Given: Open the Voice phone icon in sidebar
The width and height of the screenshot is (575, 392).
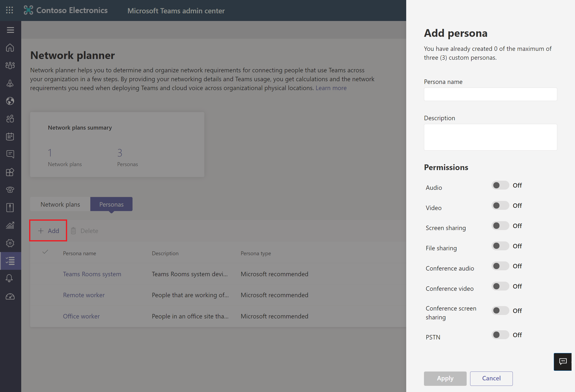Looking at the screenshot, I should pos(10,190).
